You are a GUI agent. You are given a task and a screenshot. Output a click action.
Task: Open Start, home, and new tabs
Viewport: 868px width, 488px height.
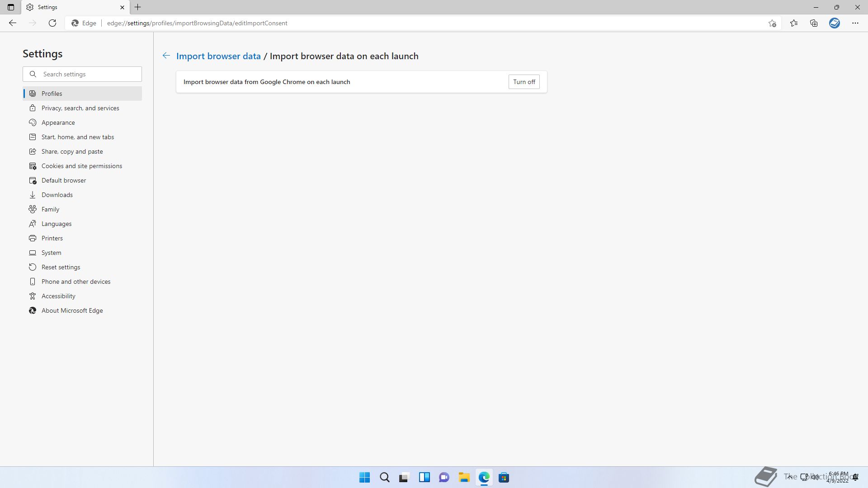(82, 137)
